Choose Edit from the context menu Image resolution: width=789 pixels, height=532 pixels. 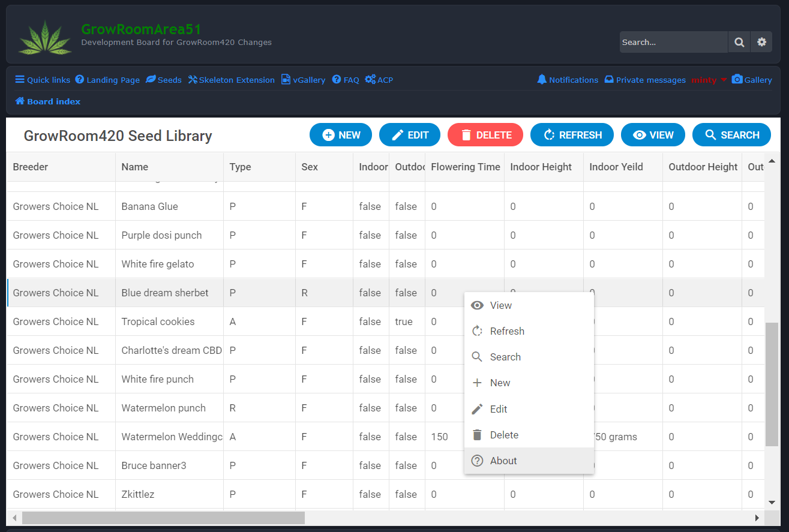point(499,409)
